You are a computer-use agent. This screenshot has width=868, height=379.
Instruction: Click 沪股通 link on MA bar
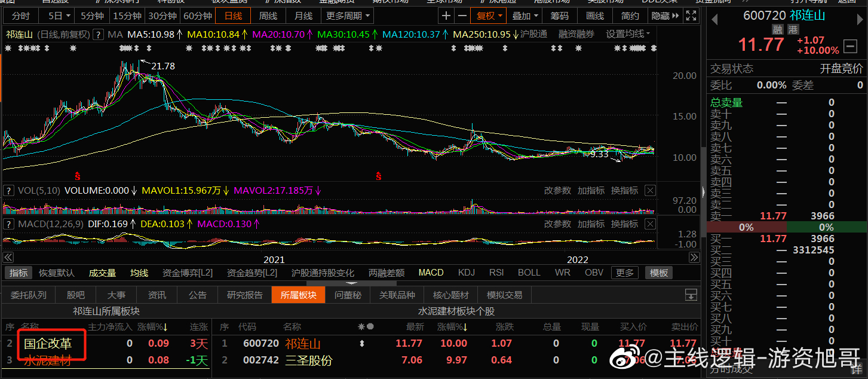(x=533, y=34)
